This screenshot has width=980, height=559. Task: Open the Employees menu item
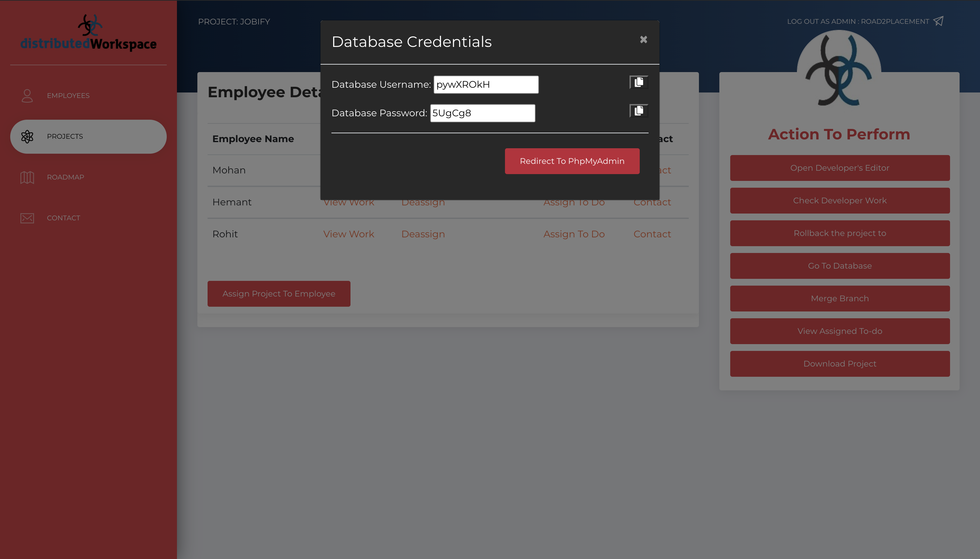68,96
